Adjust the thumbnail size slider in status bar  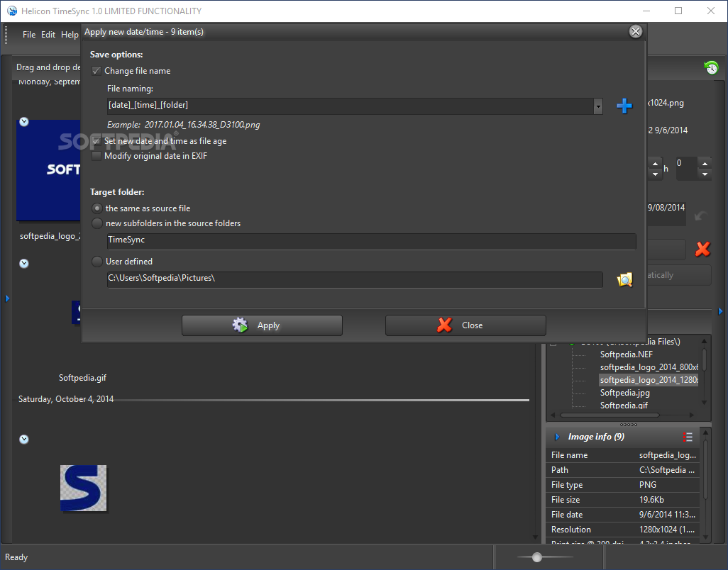click(x=537, y=557)
